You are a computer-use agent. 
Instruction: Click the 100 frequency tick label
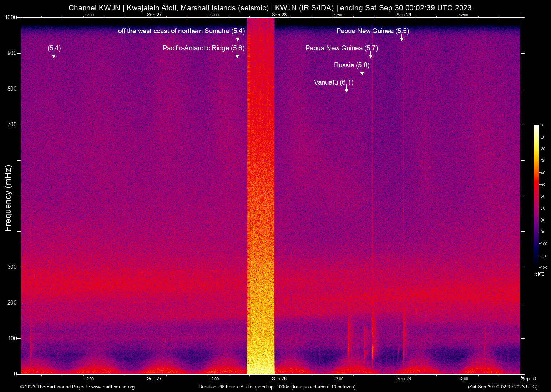[x=12, y=338]
